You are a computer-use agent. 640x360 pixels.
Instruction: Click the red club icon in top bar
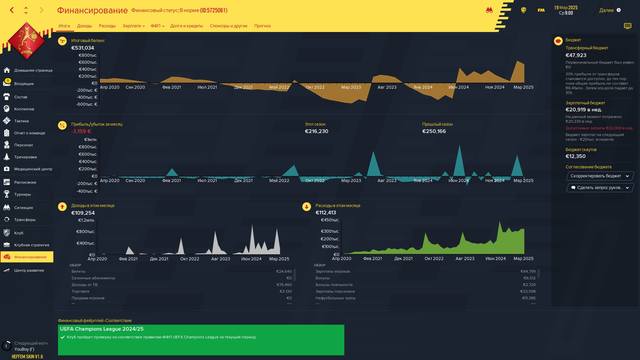[x=489, y=10]
